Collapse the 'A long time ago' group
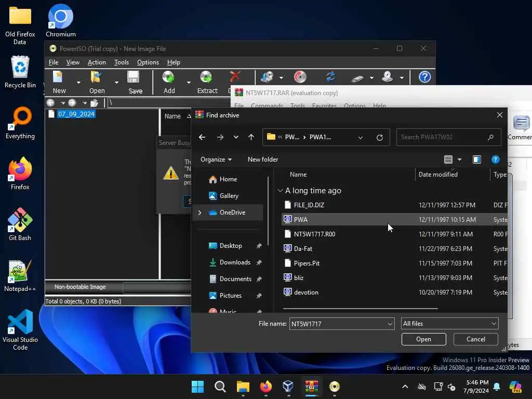Image resolution: width=532 pixels, height=399 pixels. 280,191
